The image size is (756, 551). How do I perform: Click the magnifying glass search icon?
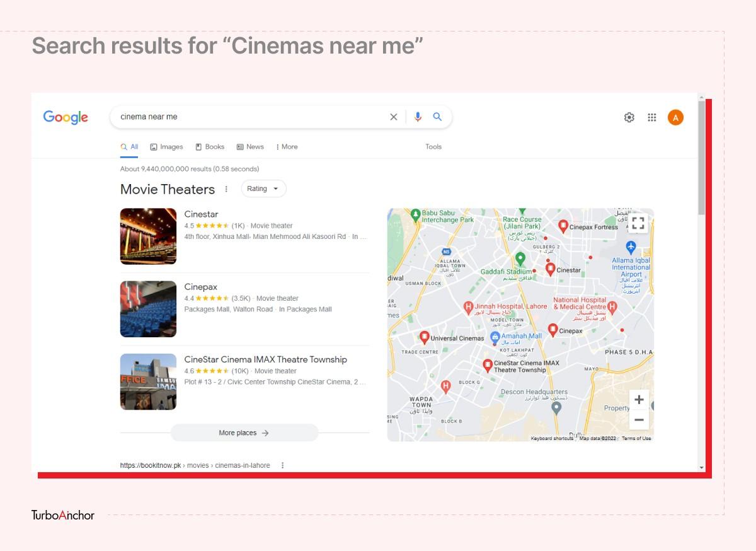pos(437,117)
